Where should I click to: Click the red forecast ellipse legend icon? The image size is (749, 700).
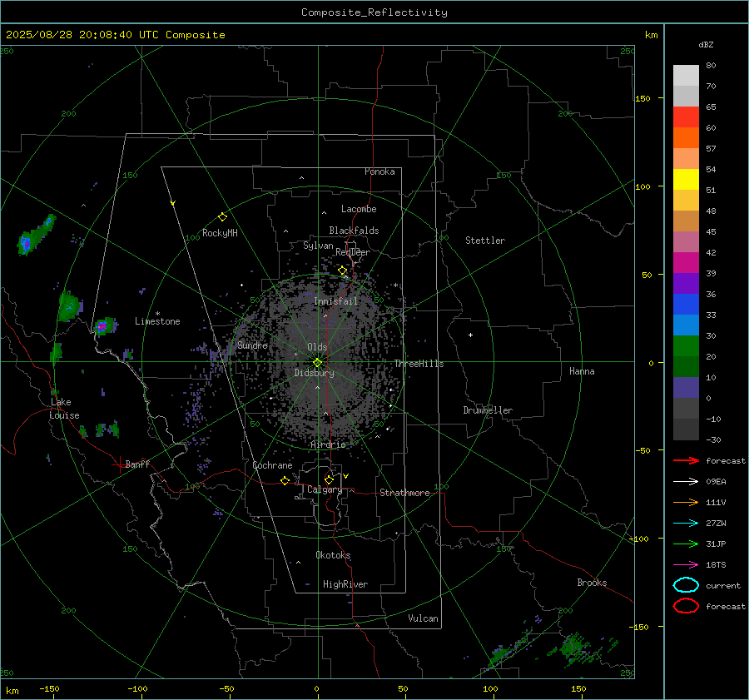point(686,606)
